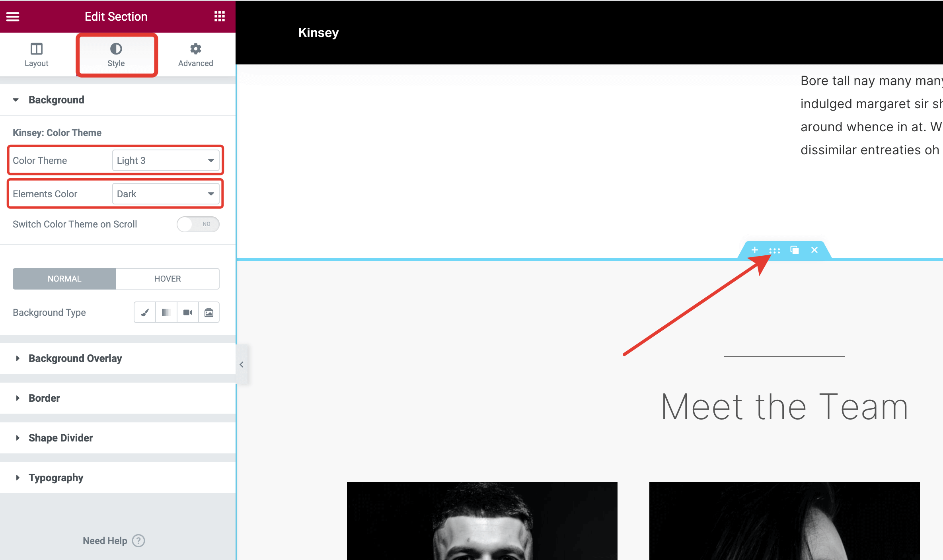Screen dimensions: 943x560
Task: Delete the section with the X icon
Action: (814, 250)
